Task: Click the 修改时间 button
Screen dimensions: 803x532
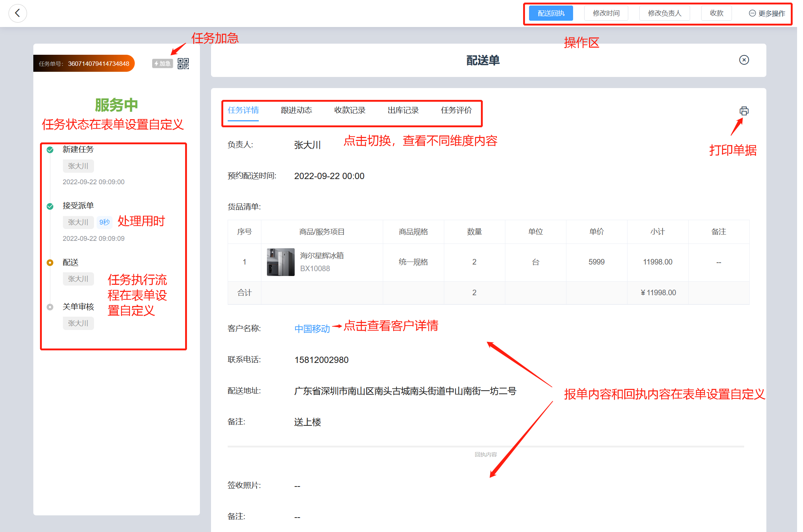Action: [606, 13]
